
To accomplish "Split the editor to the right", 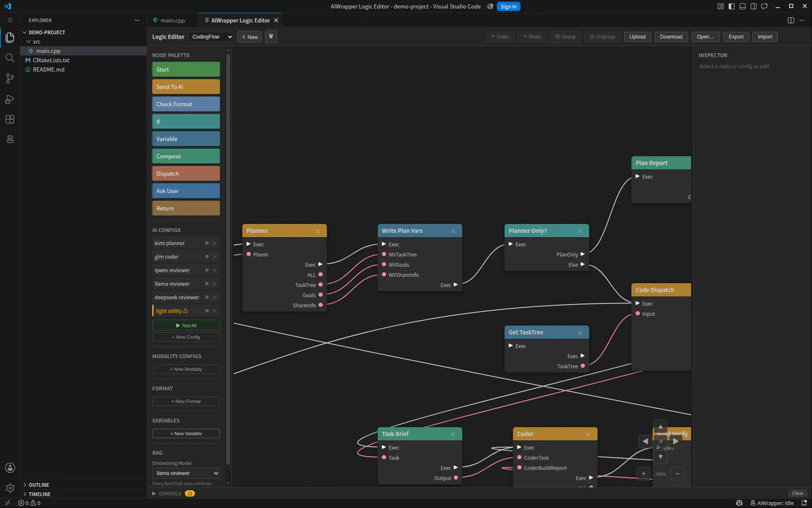I will tap(791, 20).
